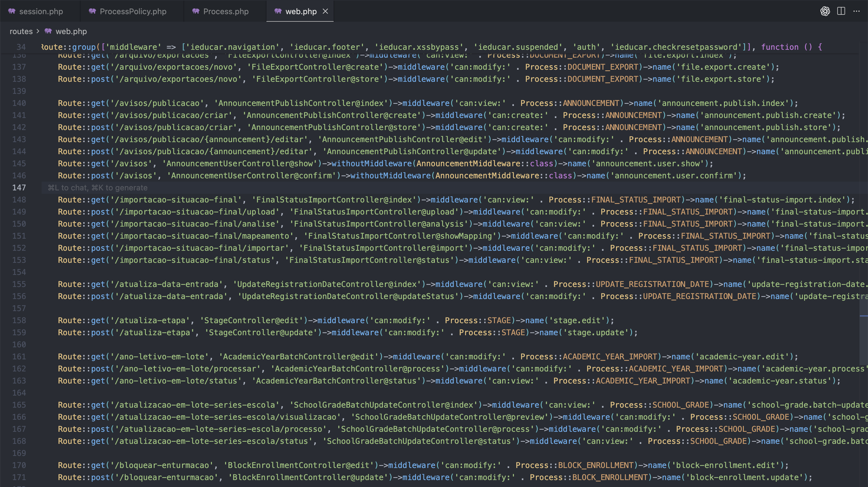
Task: Switch to the ProcessPolicy.php tab
Action: (x=133, y=11)
